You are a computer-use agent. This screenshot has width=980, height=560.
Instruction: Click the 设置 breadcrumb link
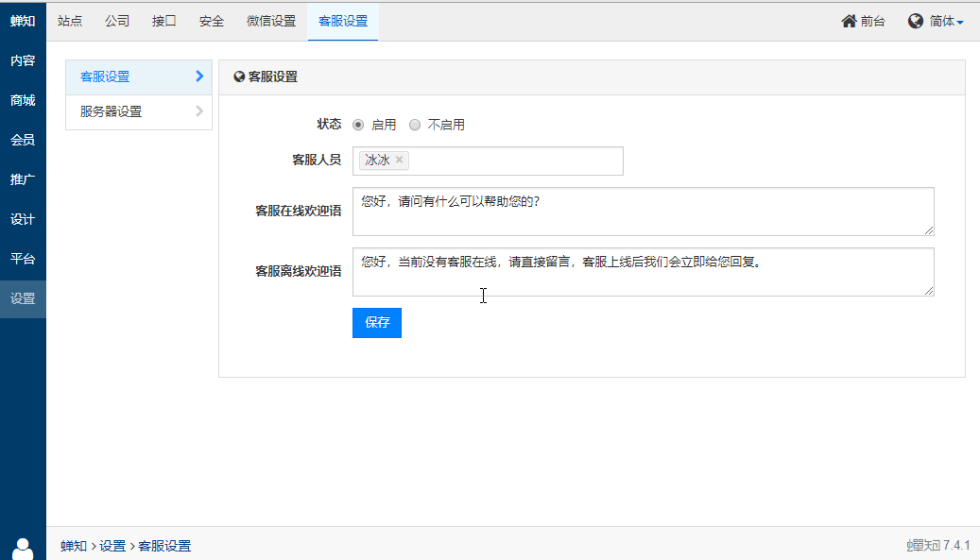click(x=112, y=546)
